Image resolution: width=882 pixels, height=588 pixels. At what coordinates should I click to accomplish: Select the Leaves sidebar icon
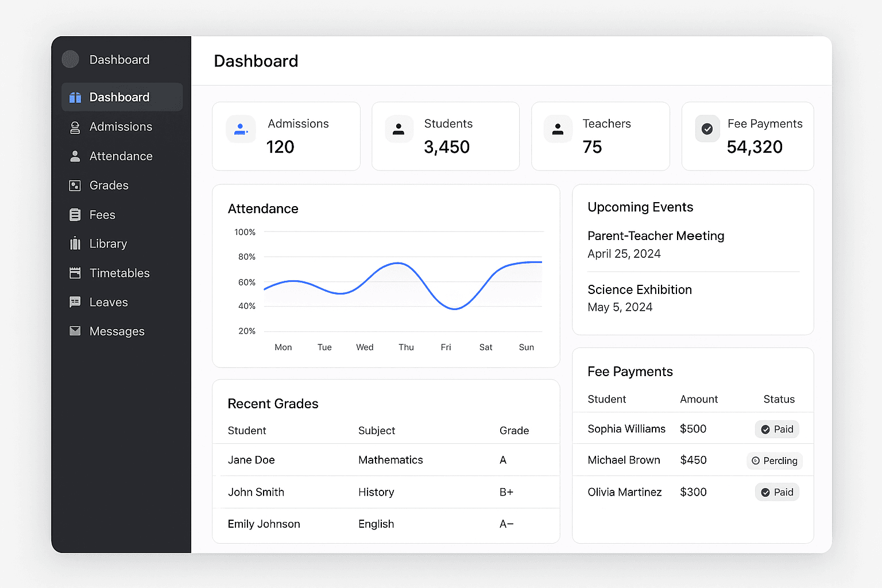(x=75, y=302)
